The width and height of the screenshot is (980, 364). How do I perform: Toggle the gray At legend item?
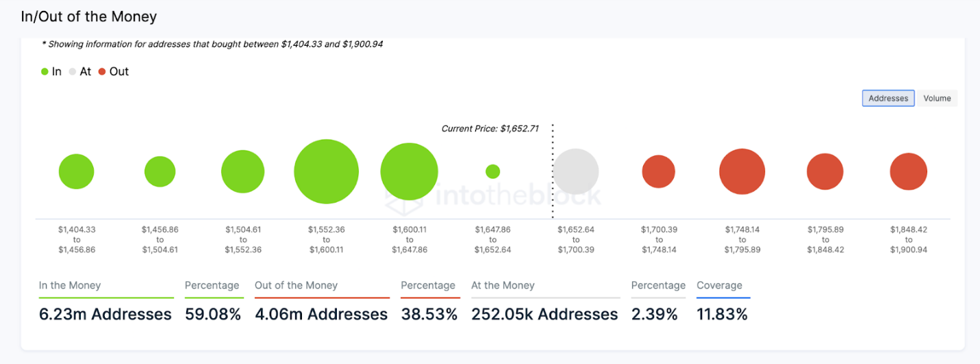[80, 72]
